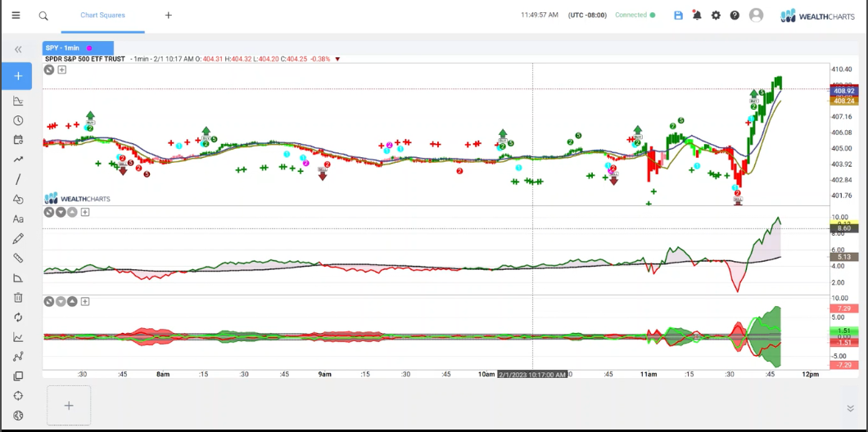Click the (UTC -08:00) timezone label

pos(587,15)
